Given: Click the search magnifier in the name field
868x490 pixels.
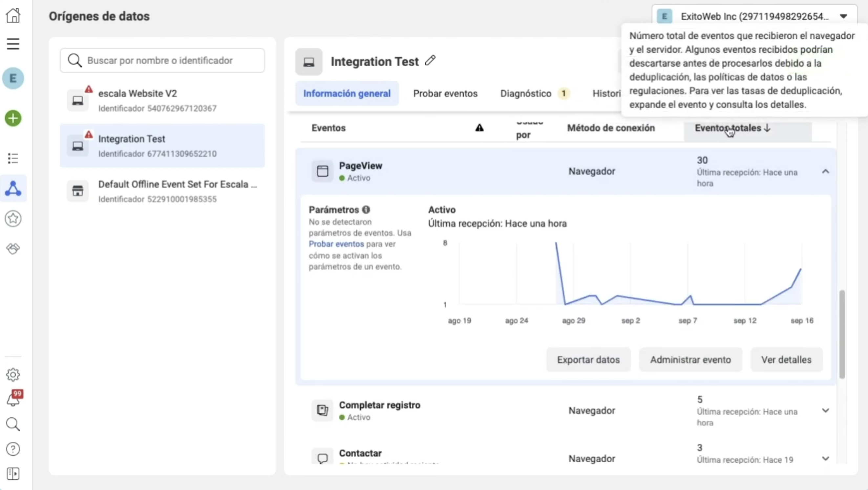Looking at the screenshot, I should tap(75, 61).
